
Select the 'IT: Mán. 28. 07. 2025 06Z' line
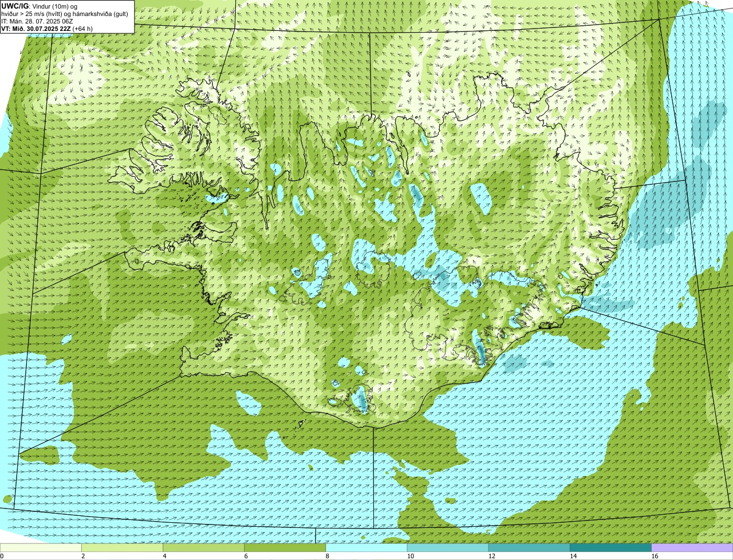coord(37,21)
